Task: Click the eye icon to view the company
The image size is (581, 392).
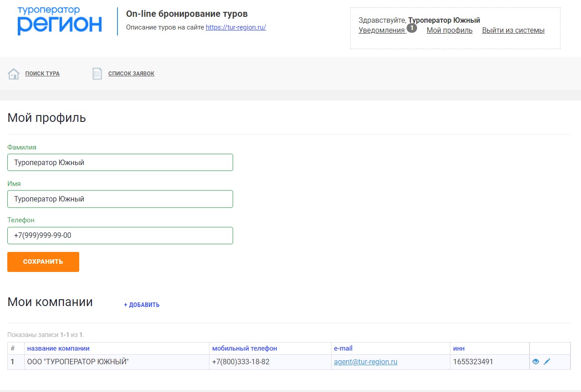Action: [535, 362]
